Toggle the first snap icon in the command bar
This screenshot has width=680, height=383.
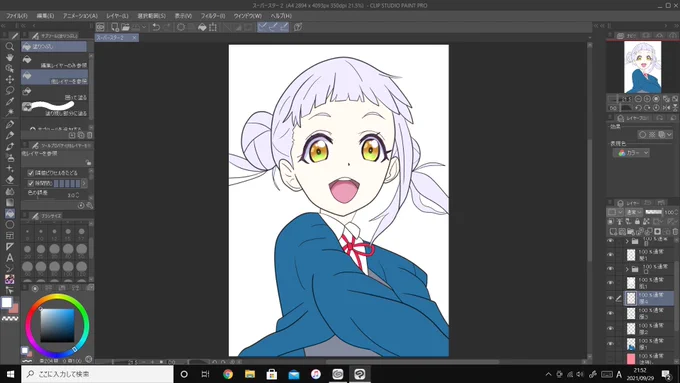pos(262,27)
